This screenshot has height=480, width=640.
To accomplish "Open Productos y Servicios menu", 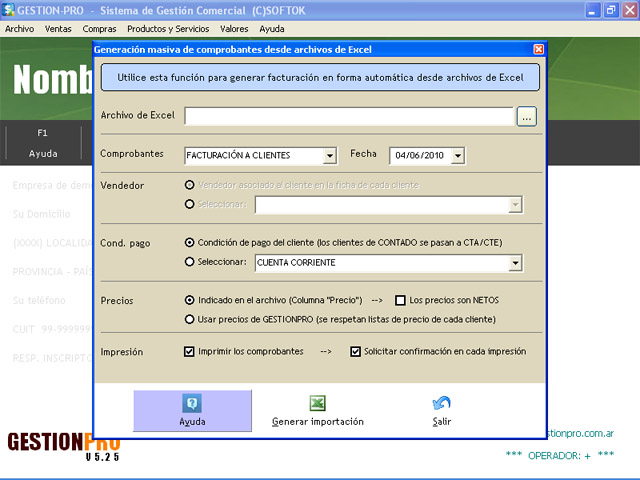I will (168, 29).
